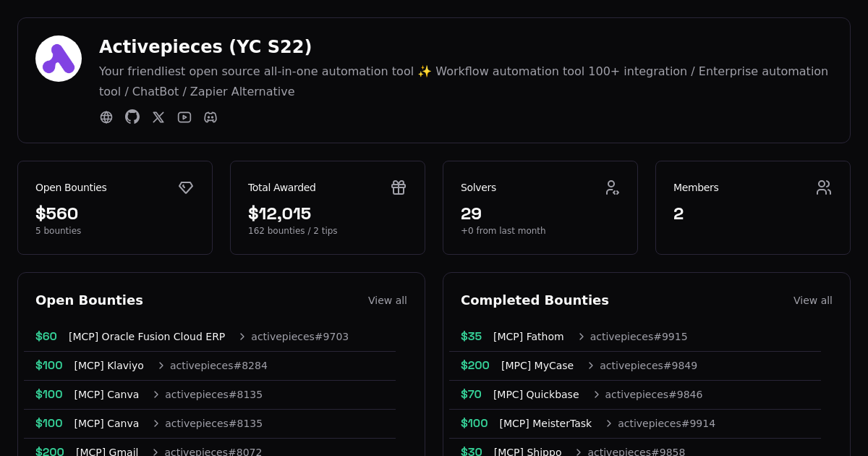Open the website via the globe icon
This screenshot has height=456, width=868.
click(106, 117)
